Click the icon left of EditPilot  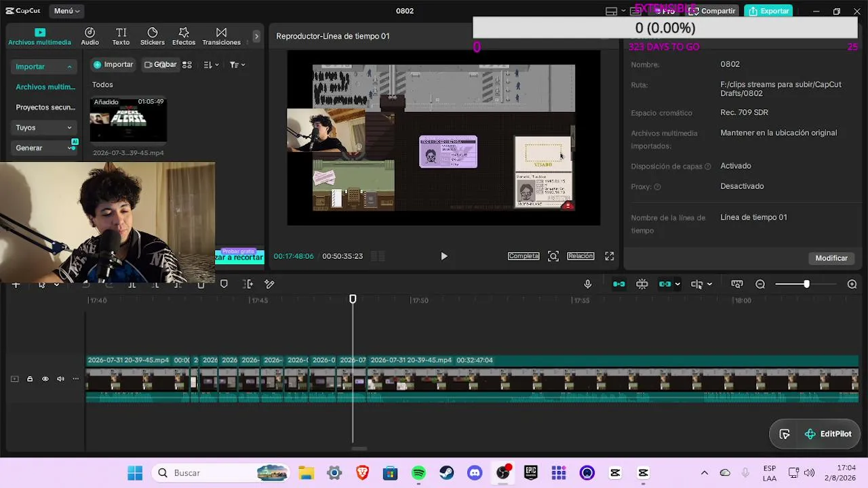tap(785, 434)
